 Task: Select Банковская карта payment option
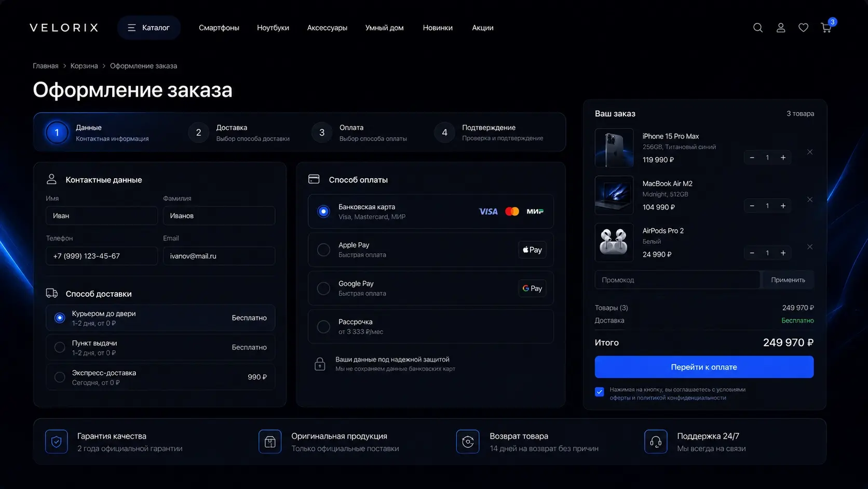click(431, 212)
